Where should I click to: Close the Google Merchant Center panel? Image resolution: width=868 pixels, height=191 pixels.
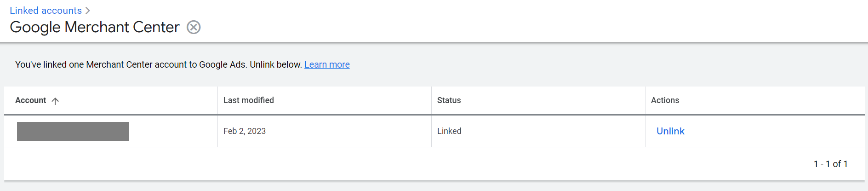(x=194, y=28)
